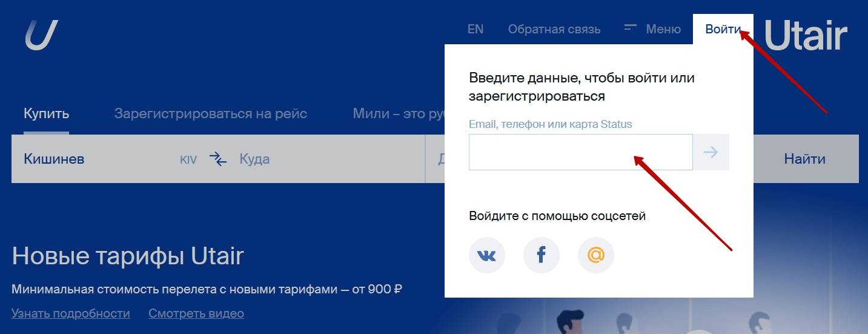Swap origin and destination cities
Image resolution: width=868 pixels, height=334 pixels.
pyautogui.click(x=218, y=159)
